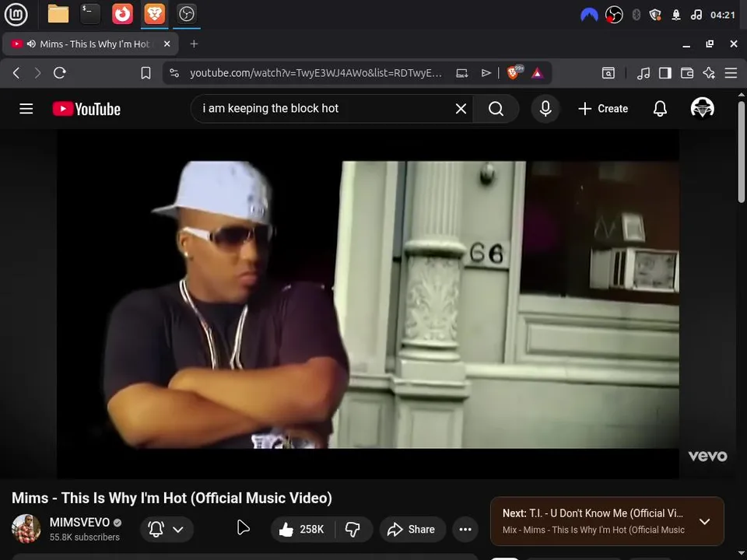Go to YouTube home via logo
This screenshot has width=747, height=560.
click(x=86, y=109)
